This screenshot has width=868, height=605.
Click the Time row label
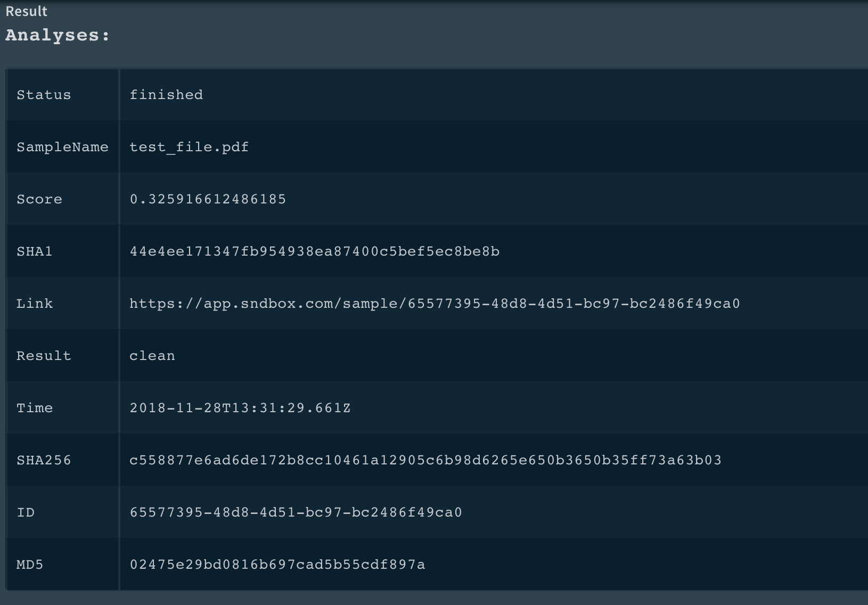coord(35,408)
